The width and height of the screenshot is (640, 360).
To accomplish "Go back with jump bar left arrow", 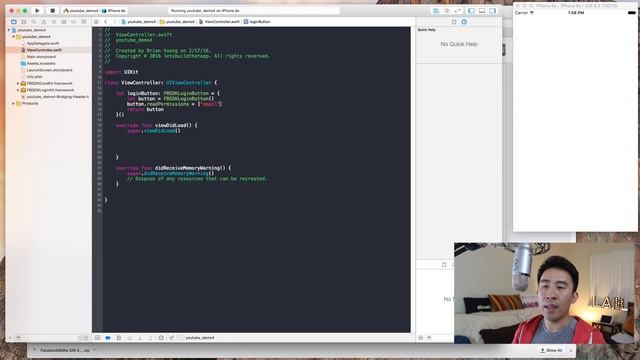I will coord(106,22).
